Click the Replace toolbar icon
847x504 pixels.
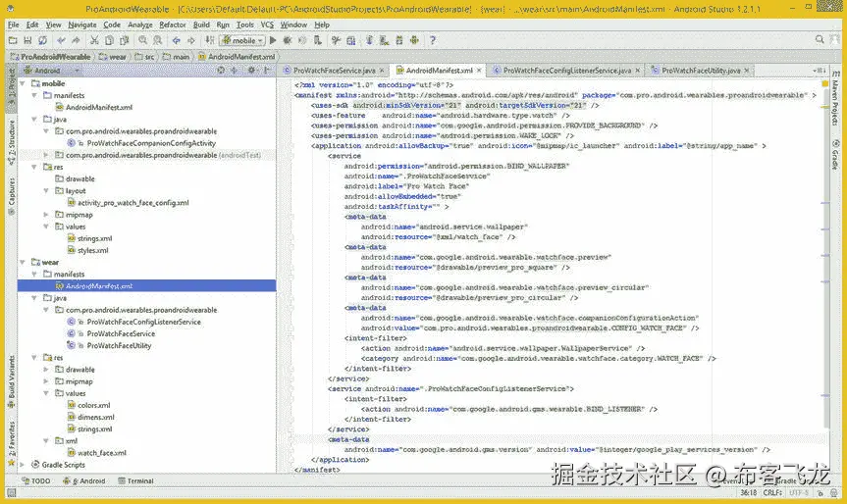157,40
